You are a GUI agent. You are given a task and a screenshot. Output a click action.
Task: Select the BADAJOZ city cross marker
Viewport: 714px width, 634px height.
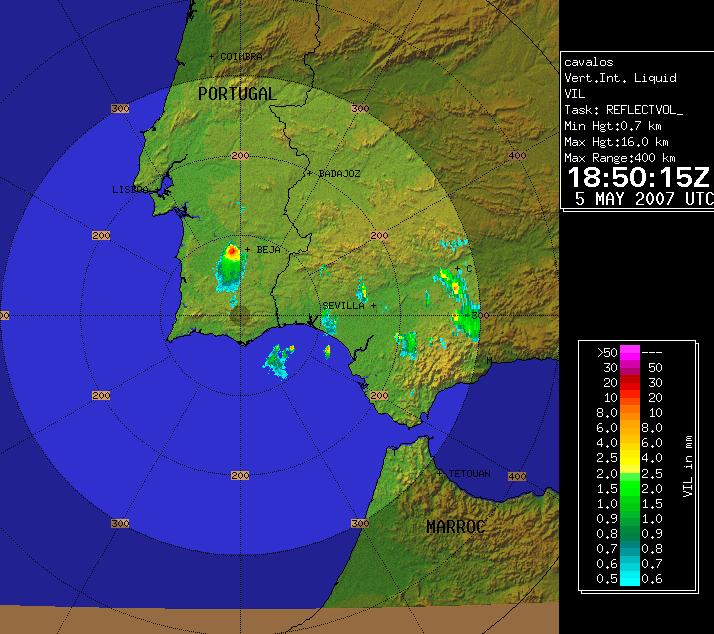click(x=310, y=173)
